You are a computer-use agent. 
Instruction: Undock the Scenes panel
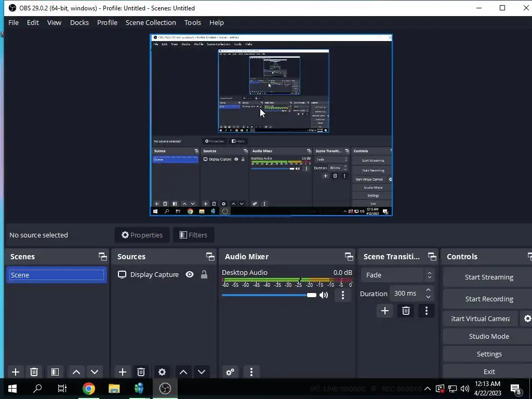102,257
